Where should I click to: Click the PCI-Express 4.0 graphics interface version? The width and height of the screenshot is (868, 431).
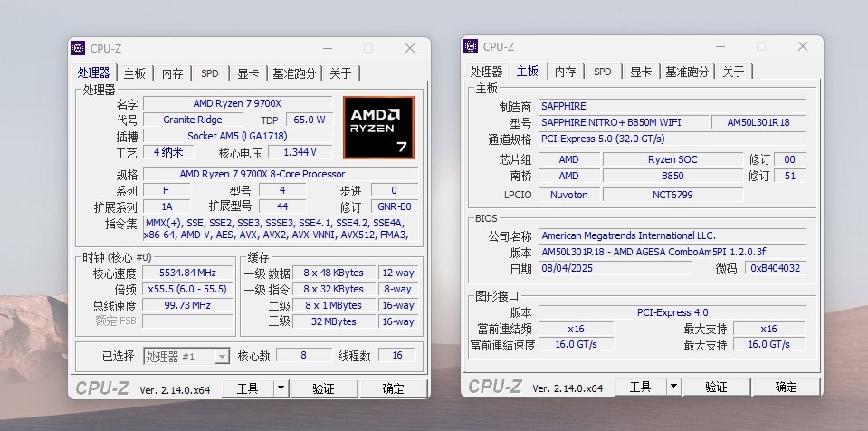pyautogui.click(x=672, y=312)
